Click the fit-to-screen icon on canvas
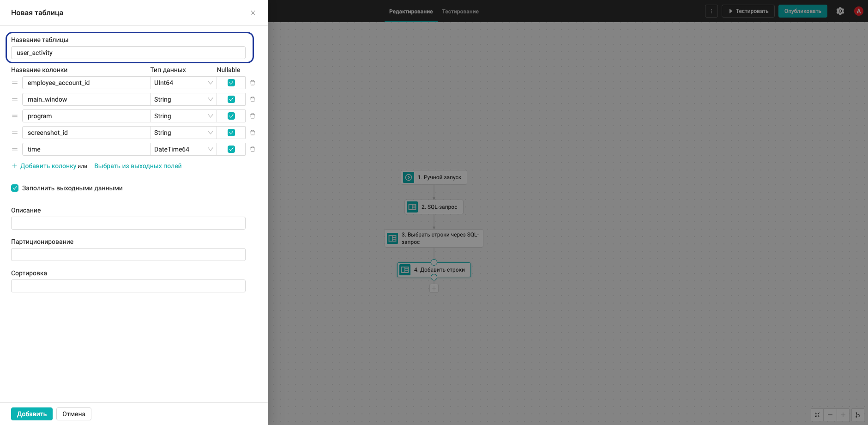 817,415
